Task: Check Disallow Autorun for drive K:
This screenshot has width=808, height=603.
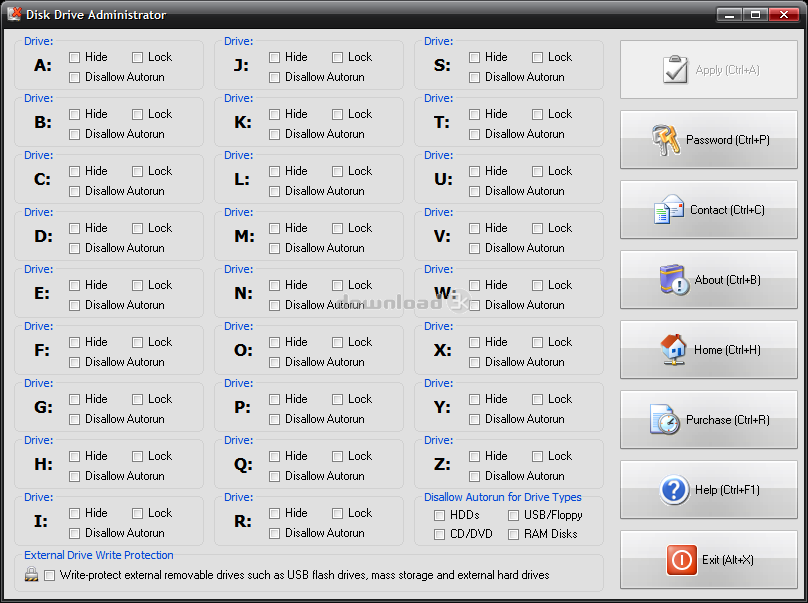Action: 275,135
